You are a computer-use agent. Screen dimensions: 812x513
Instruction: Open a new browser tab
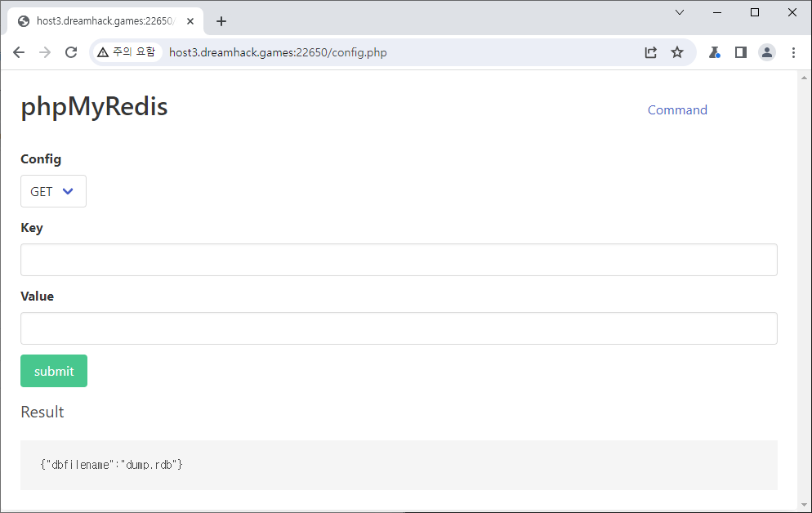[221, 21]
